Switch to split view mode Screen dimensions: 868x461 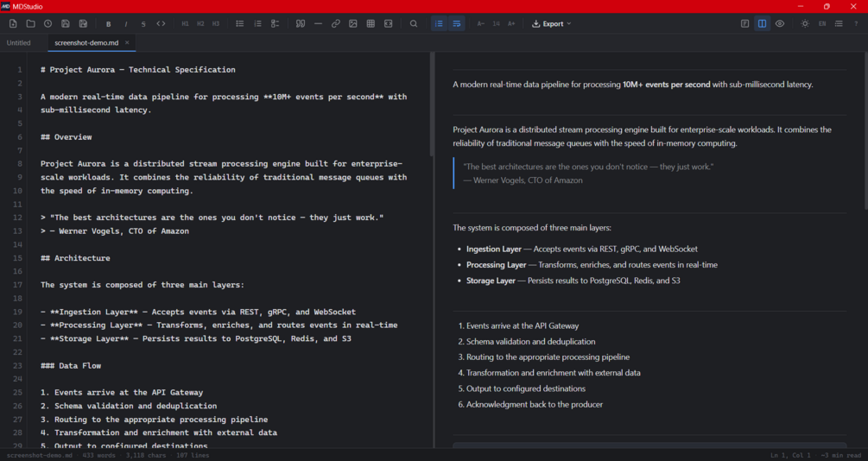click(763, 24)
